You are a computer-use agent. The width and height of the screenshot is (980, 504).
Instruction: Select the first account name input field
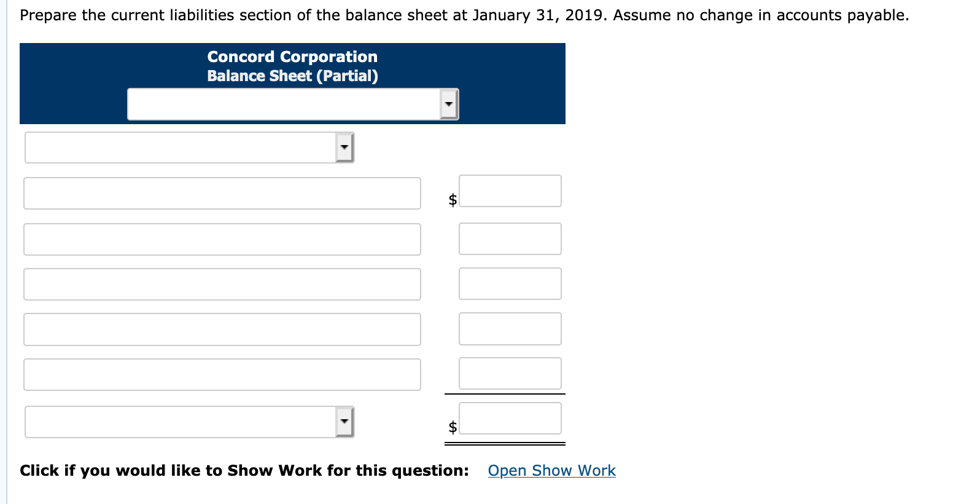click(222, 193)
